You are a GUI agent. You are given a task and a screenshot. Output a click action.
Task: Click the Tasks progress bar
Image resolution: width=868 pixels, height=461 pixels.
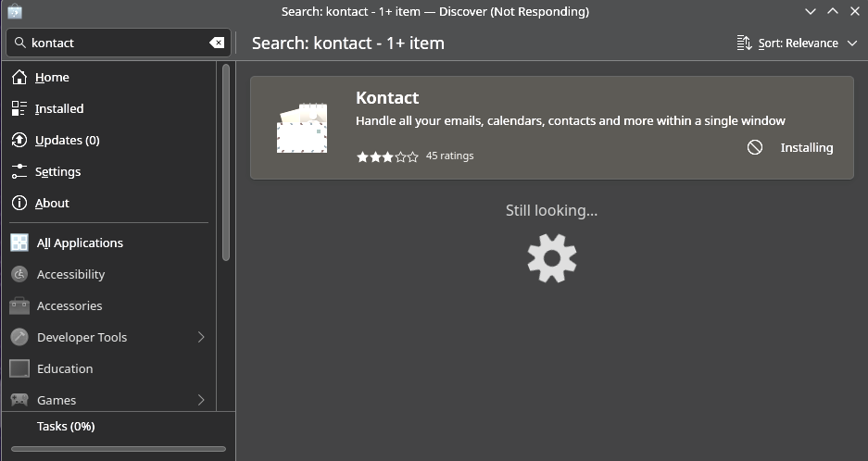[118, 449]
